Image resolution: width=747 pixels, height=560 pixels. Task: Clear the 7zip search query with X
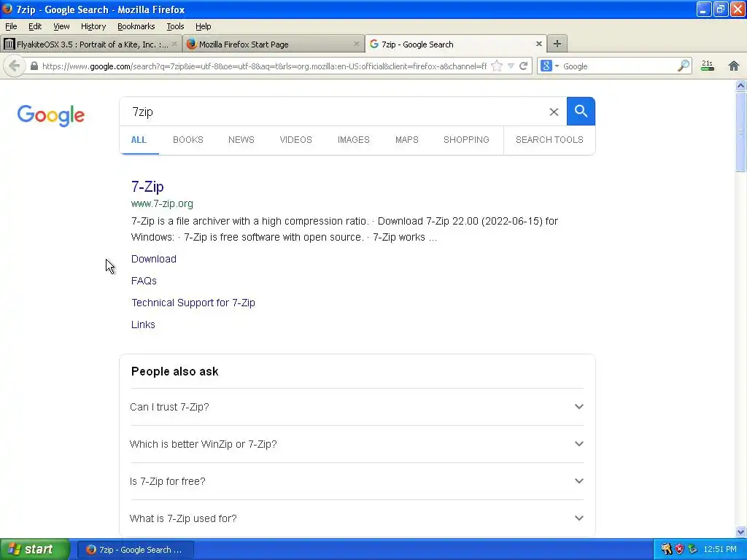click(x=554, y=112)
